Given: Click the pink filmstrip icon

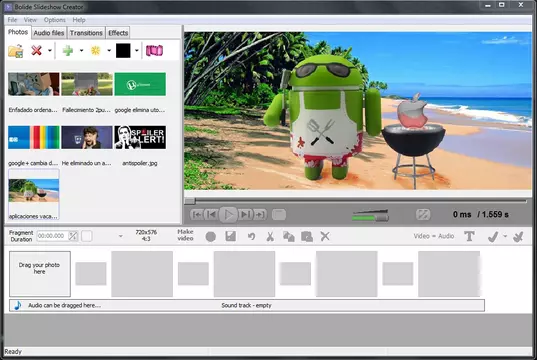Looking at the screenshot, I should pyautogui.click(x=154, y=51).
